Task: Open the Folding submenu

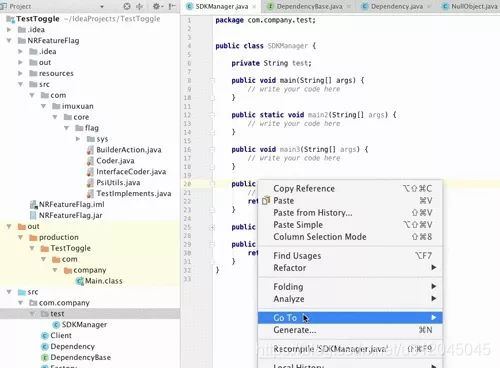Action: [350, 287]
